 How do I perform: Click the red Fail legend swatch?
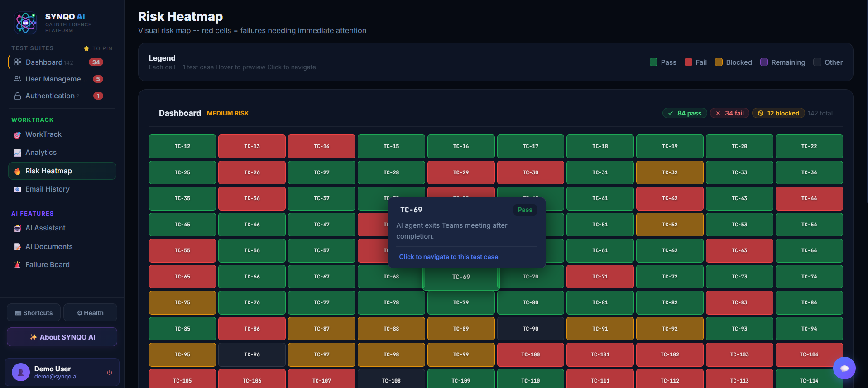click(688, 62)
